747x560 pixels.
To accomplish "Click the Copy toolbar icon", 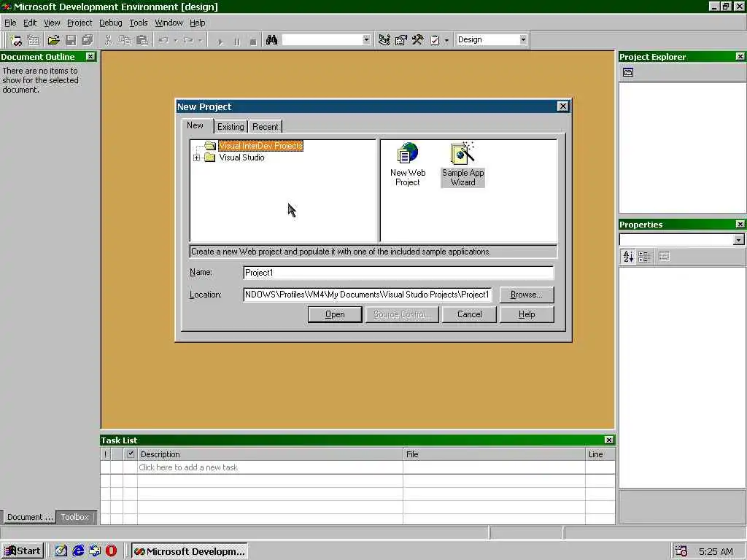I will click(125, 41).
